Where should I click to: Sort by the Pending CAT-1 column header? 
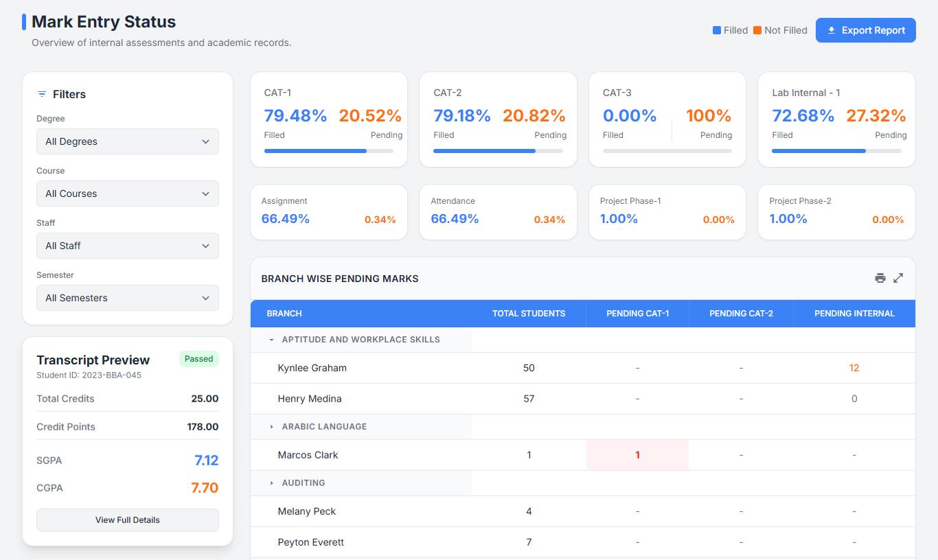637,314
